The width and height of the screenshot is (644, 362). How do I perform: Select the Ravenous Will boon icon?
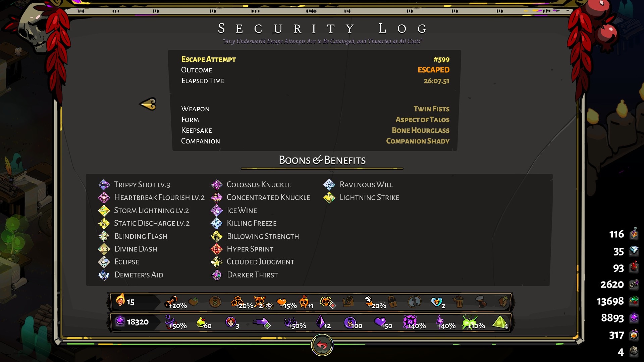[329, 185]
